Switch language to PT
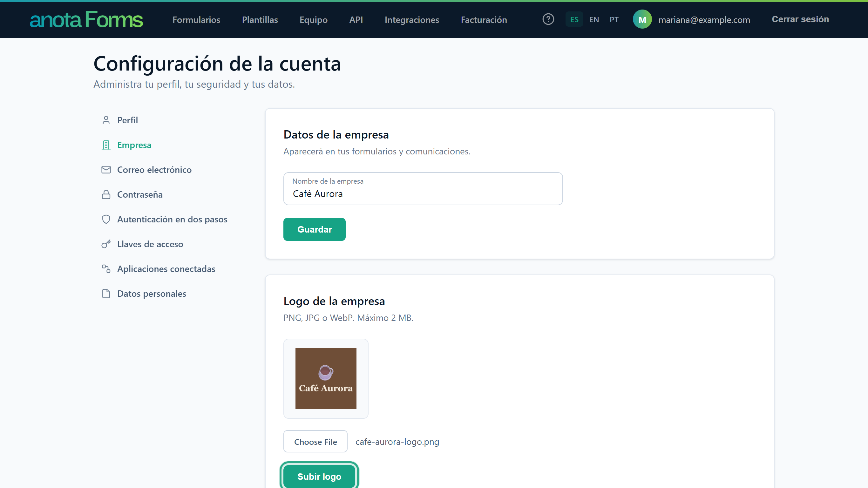The width and height of the screenshot is (868, 488). [614, 20]
